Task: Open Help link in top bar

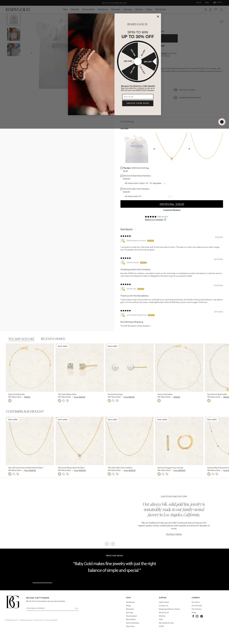Action: (x=207, y=3)
